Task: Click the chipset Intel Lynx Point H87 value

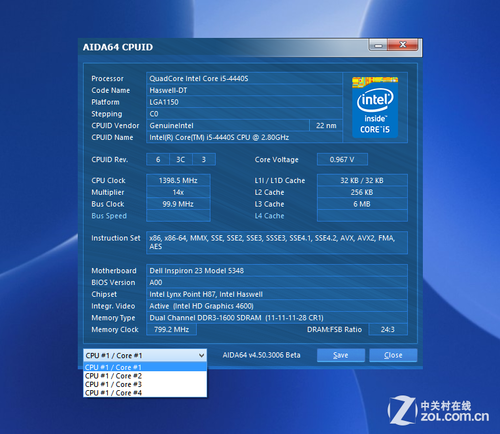Action: [277, 294]
